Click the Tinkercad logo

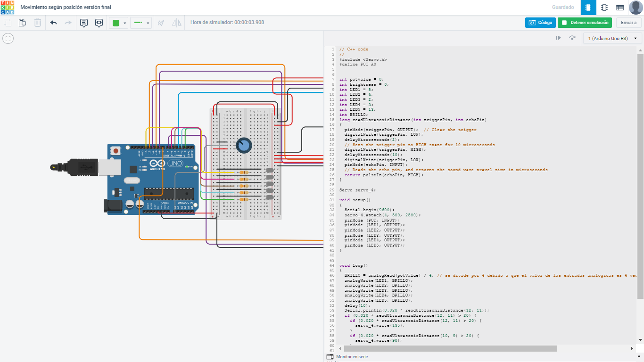[x=8, y=8]
